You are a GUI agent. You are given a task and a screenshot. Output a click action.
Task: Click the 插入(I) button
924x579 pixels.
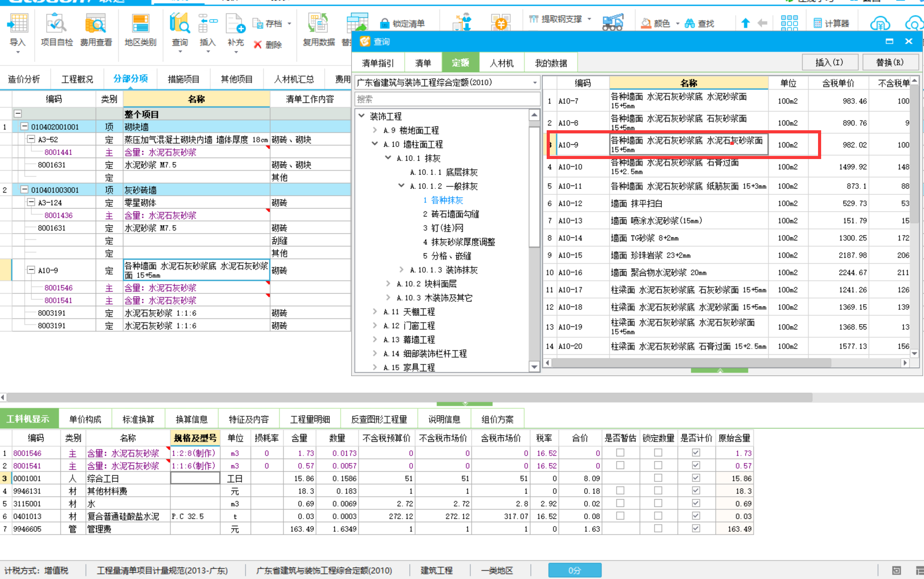pos(830,62)
